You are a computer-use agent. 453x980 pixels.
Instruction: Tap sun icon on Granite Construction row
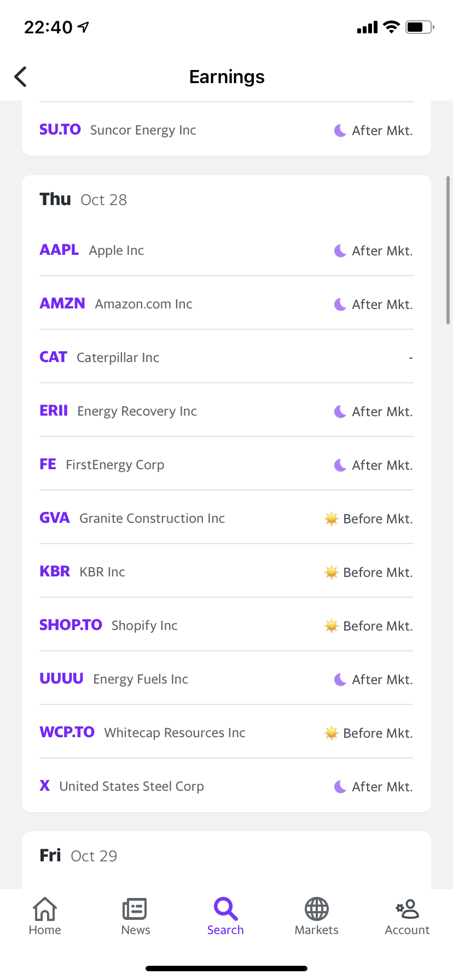pyautogui.click(x=331, y=518)
